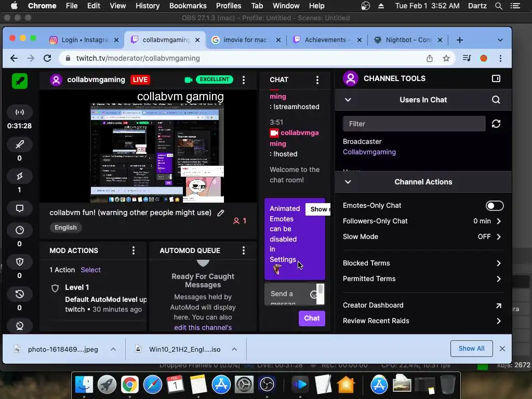Click the chat bubble icon in left sidebar
Viewport: 532px width, 399px height.
coord(20,208)
